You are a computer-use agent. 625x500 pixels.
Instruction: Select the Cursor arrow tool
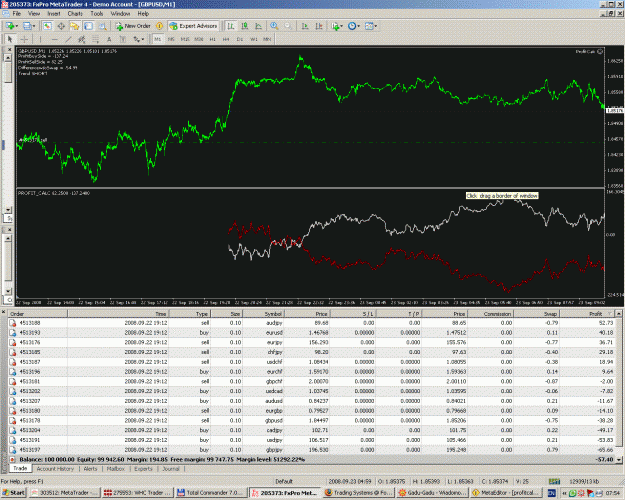pyautogui.click(x=10, y=39)
